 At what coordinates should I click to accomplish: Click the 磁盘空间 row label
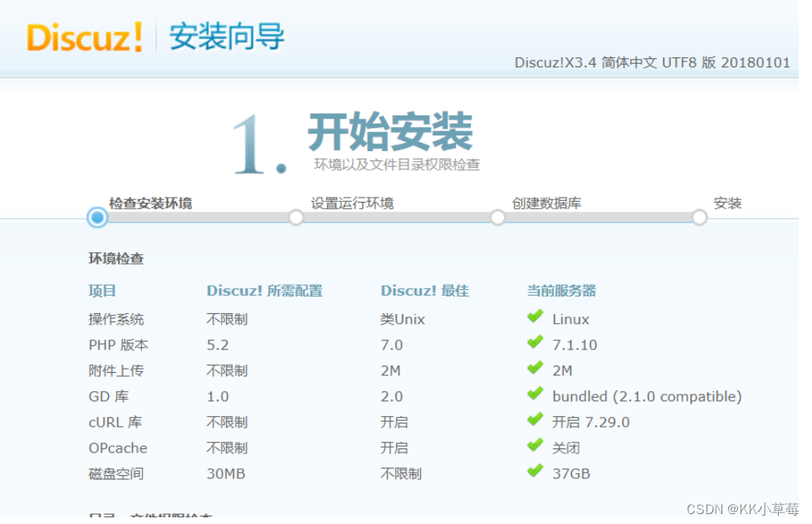(116, 474)
